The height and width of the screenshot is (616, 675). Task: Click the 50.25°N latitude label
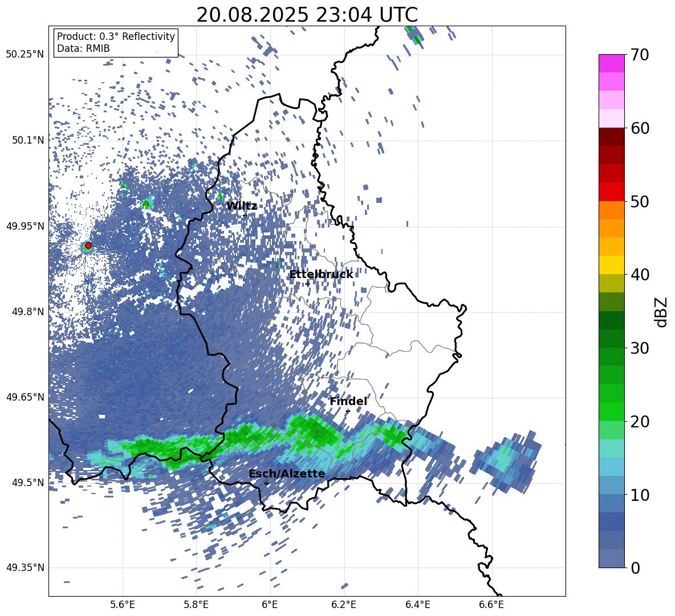[x=25, y=55]
